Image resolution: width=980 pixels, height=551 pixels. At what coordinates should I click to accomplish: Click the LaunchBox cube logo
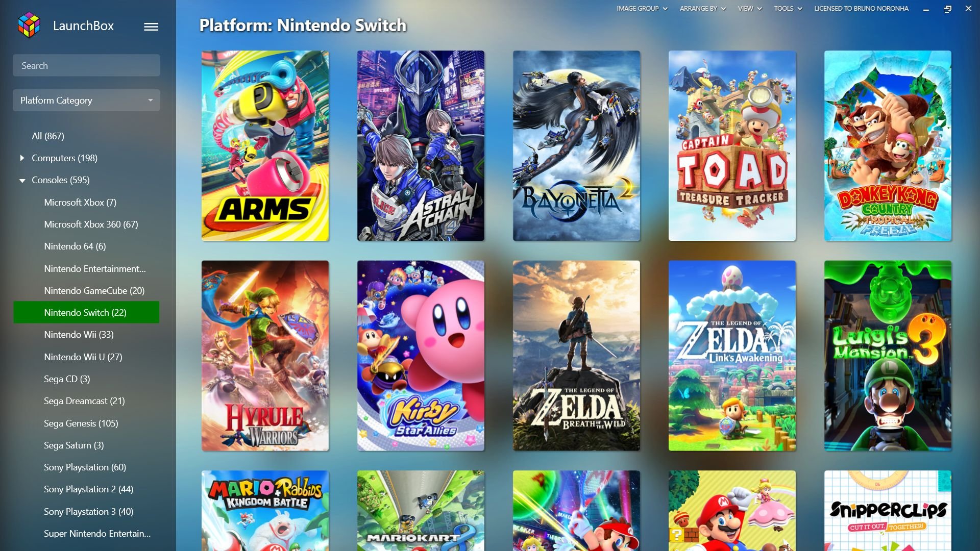point(29,26)
